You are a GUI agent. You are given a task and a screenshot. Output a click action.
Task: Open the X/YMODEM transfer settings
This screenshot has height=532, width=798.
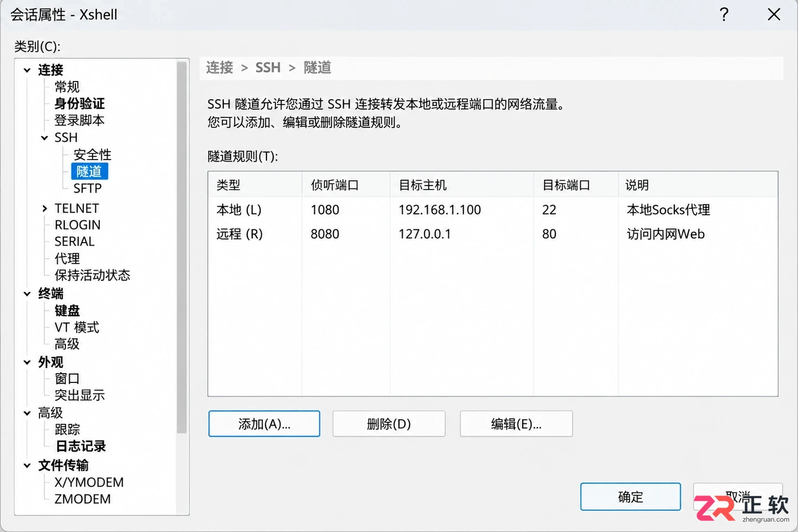(89, 483)
